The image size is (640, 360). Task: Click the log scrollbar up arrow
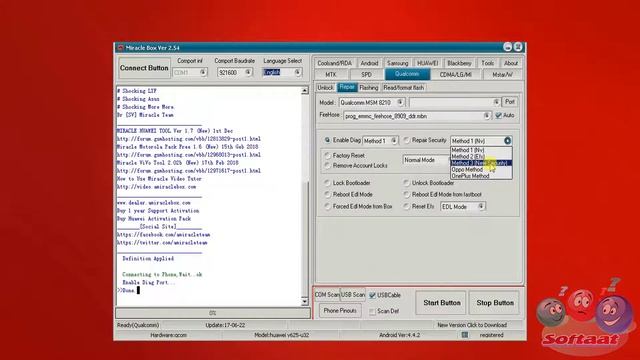(x=305, y=91)
